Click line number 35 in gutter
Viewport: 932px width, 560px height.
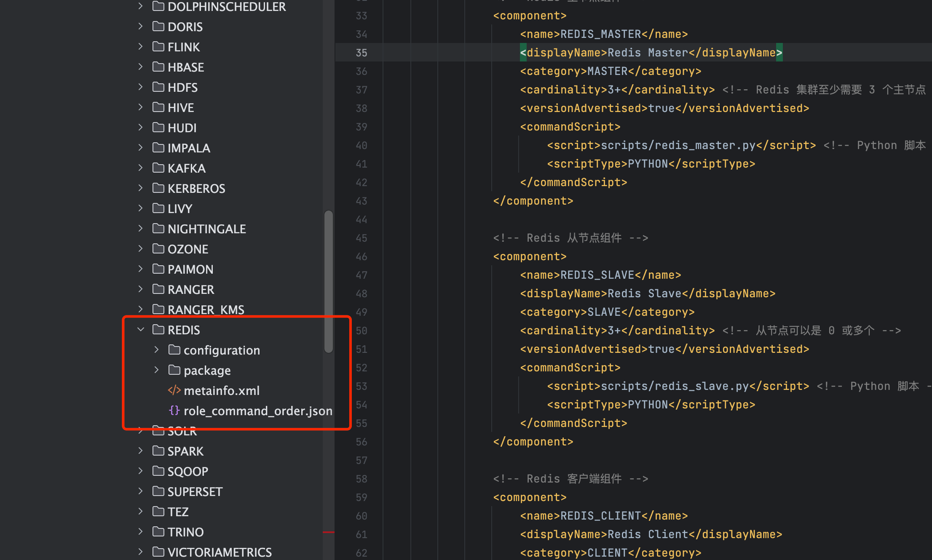(x=362, y=53)
